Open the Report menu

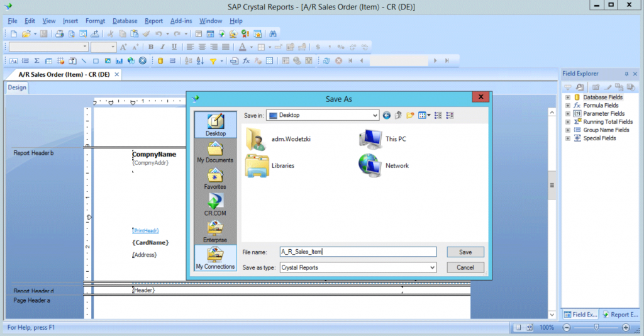point(153,21)
